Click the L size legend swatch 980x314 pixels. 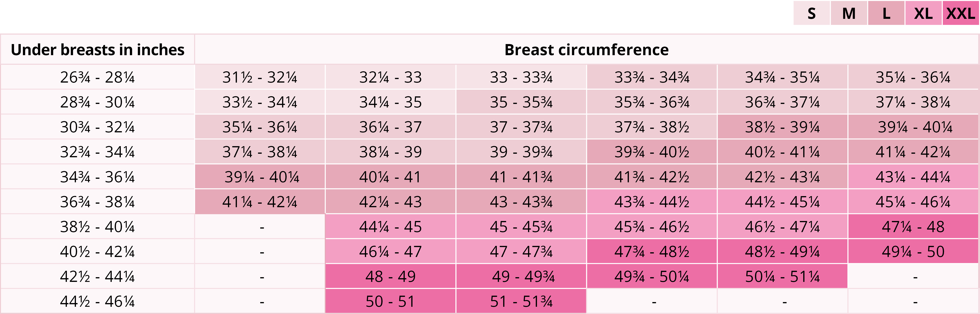(x=886, y=14)
